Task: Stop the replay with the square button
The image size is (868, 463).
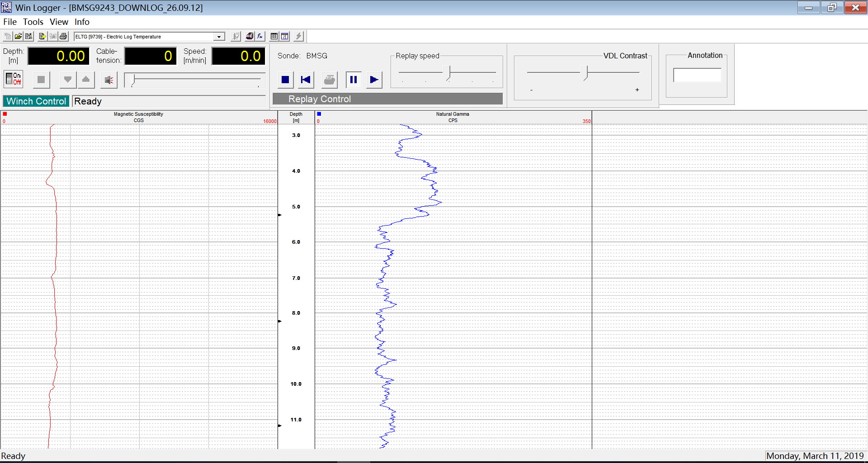Action: click(285, 80)
